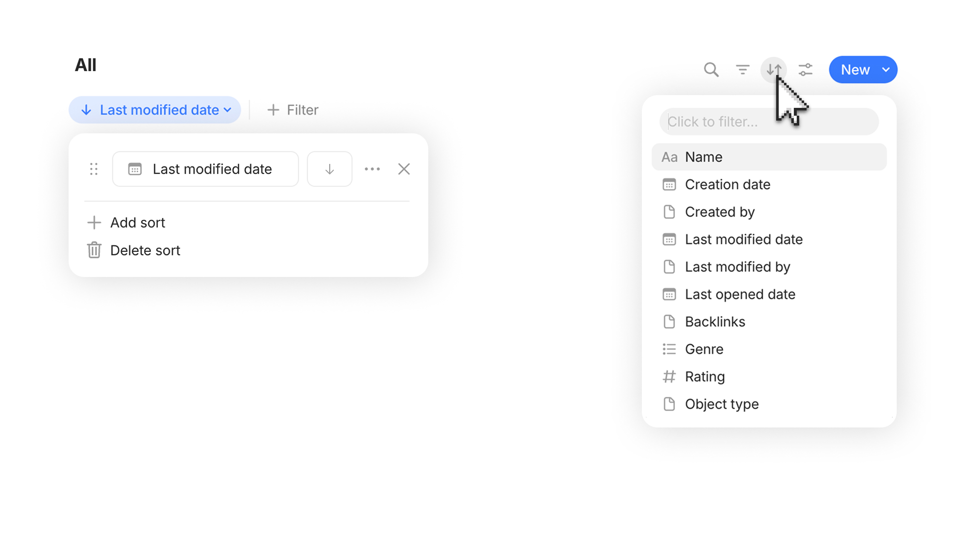Open the three-dot more options on sort row
The height and width of the screenshot is (552, 980).
click(372, 169)
